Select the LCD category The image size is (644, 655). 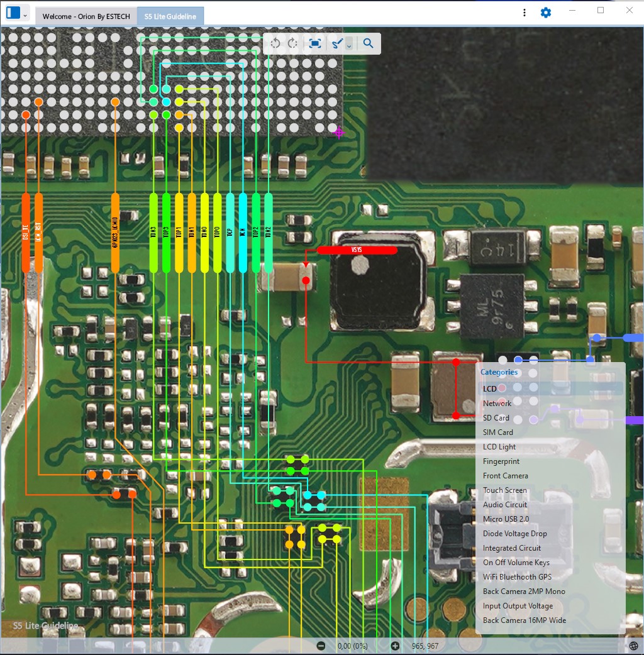coord(490,388)
